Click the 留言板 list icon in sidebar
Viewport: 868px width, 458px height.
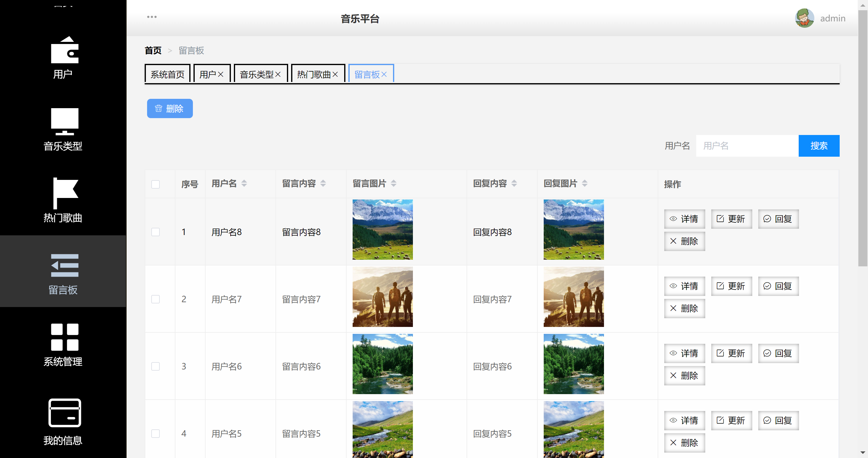(x=64, y=265)
